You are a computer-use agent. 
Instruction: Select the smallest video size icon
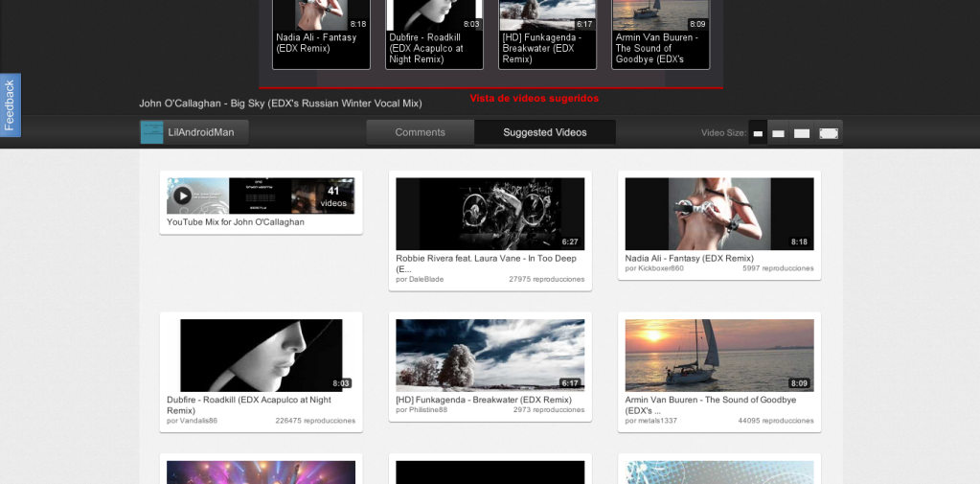tap(758, 133)
